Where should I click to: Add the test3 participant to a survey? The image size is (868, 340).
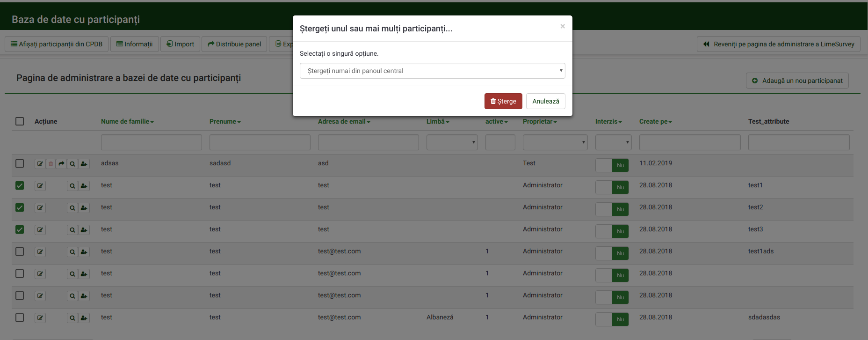pyautogui.click(x=84, y=230)
